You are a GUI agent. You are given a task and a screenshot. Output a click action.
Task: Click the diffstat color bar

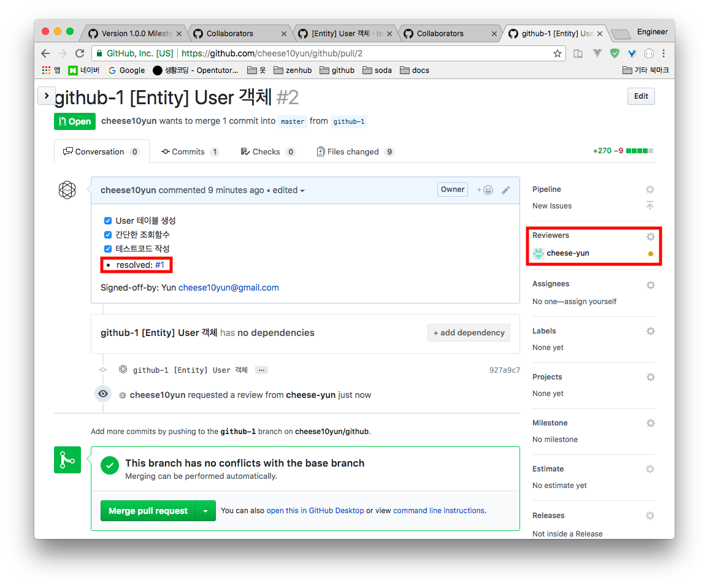639,151
